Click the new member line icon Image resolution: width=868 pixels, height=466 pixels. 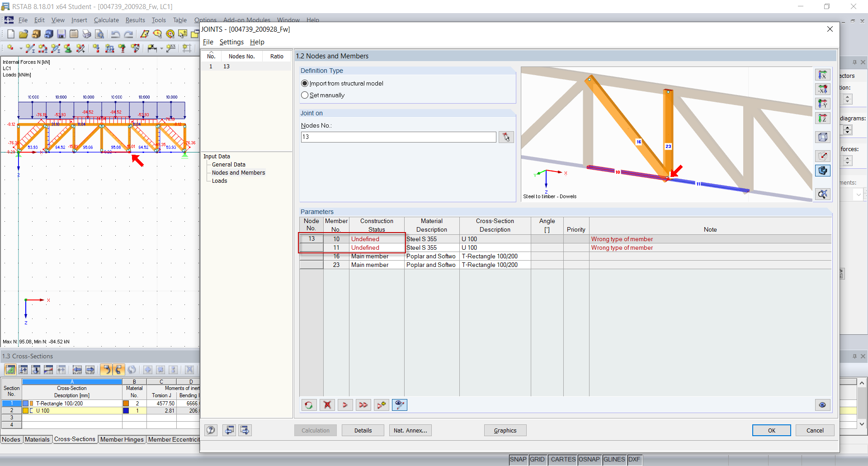[x=30, y=48]
